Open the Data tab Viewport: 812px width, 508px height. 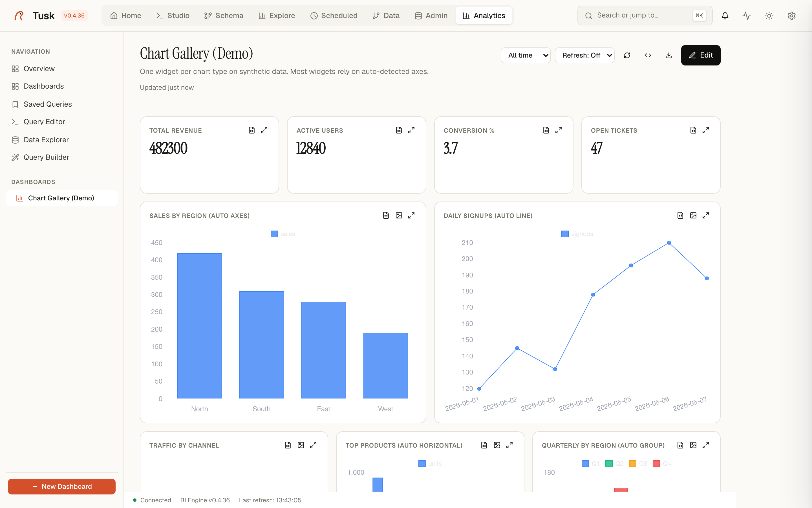[x=386, y=16]
